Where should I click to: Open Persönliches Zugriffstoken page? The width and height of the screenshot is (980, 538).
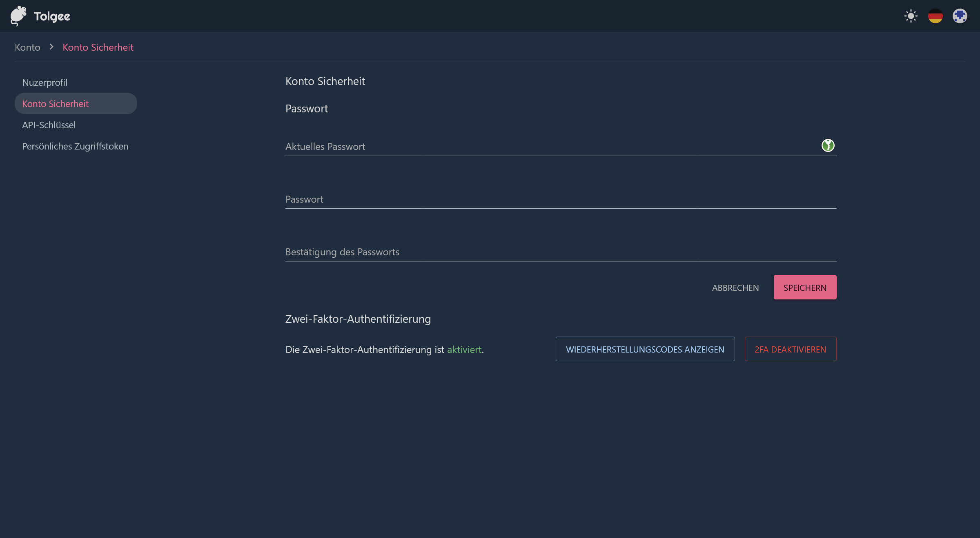tap(75, 146)
